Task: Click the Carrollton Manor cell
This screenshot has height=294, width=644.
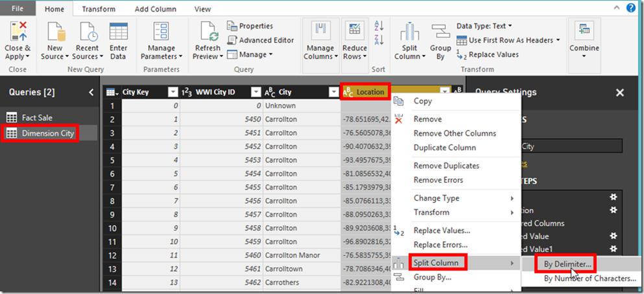Action: [302, 255]
